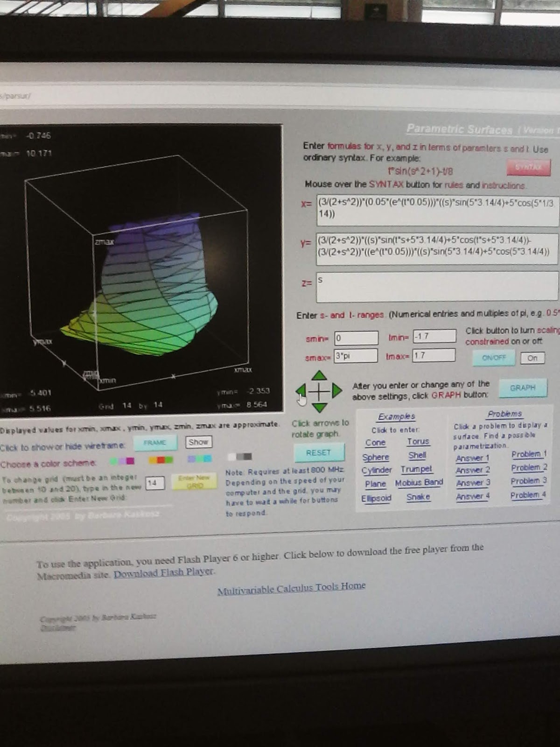Click the red SYNTAX button
Screen dimensions: 560x747
(528, 167)
